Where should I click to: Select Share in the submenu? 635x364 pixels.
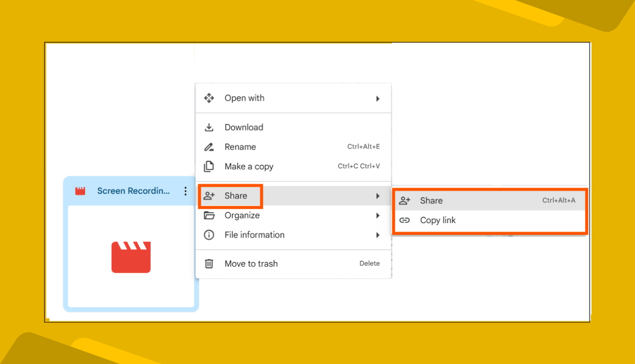pos(431,201)
